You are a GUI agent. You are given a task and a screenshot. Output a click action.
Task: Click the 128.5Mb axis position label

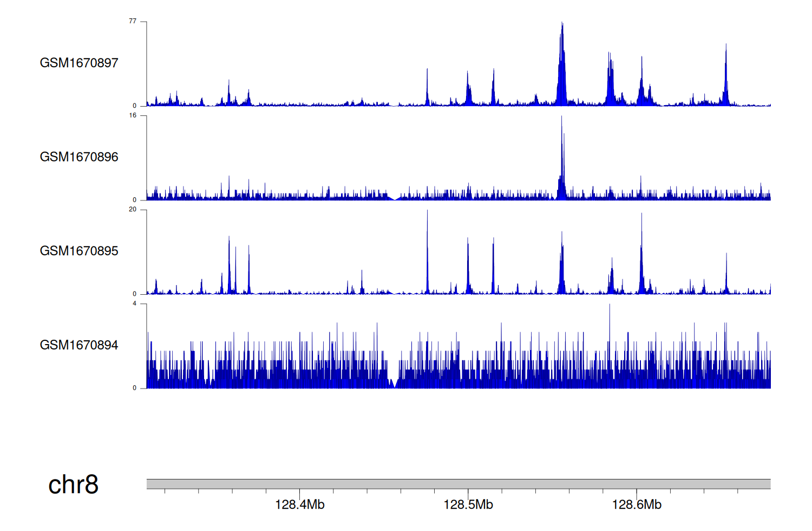468,505
